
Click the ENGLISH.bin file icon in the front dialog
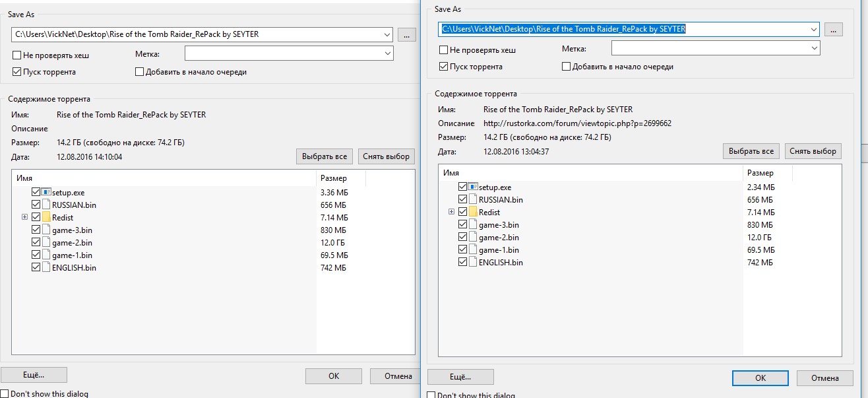pyautogui.click(x=473, y=262)
